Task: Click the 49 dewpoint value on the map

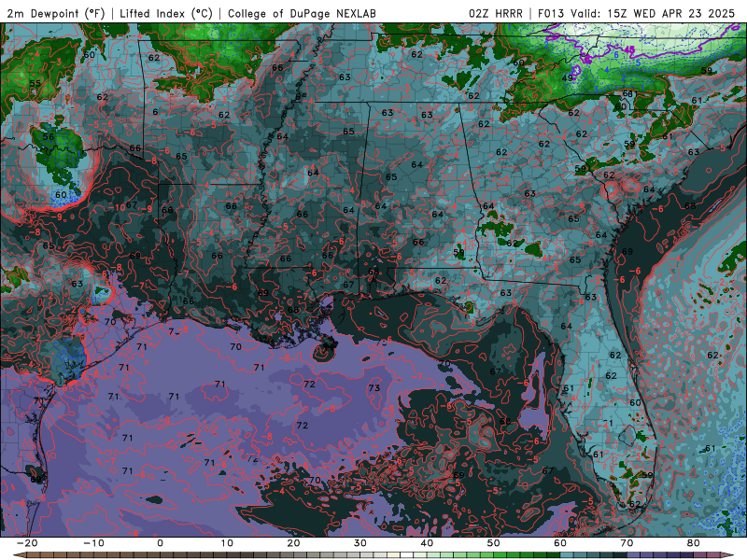Action: (x=567, y=78)
